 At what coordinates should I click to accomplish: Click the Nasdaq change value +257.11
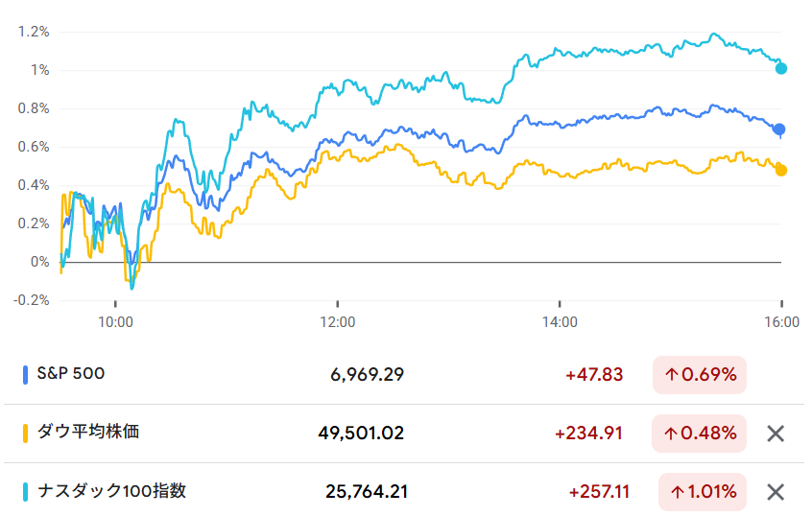click(x=599, y=492)
